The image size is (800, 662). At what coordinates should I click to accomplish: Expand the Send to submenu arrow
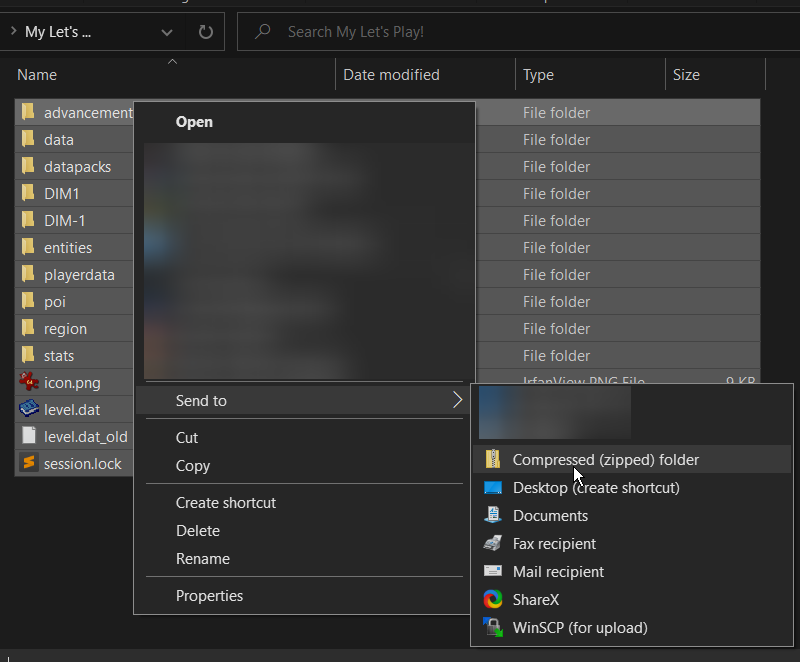tap(457, 400)
